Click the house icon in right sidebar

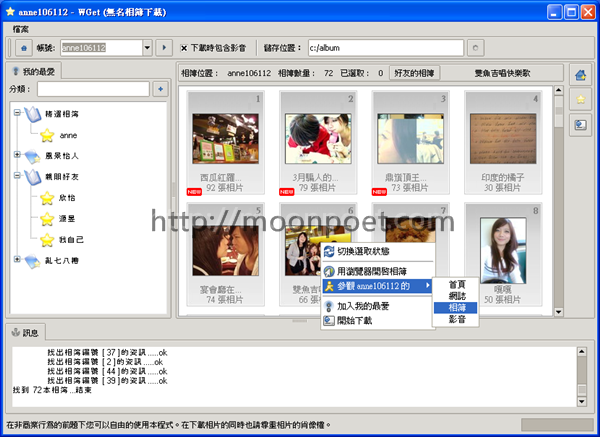point(580,75)
